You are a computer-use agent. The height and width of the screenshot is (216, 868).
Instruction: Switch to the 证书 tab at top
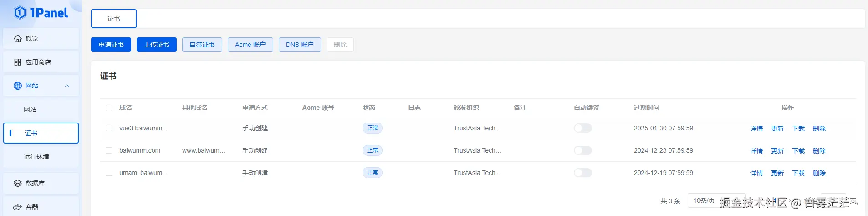(x=114, y=19)
